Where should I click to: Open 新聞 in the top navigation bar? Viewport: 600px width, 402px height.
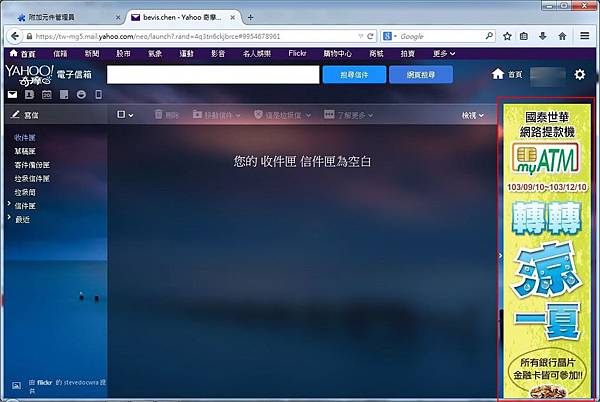point(92,54)
